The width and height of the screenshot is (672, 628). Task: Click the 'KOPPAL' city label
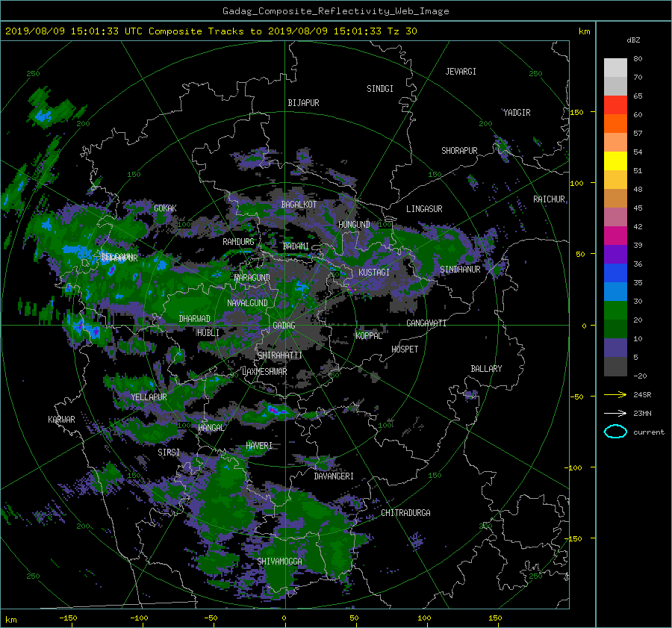(369, 336)
